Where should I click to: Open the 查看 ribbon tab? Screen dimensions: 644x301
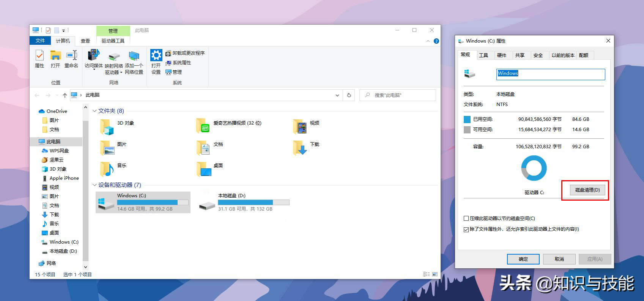pyautogui.click(x=85, y=41)
